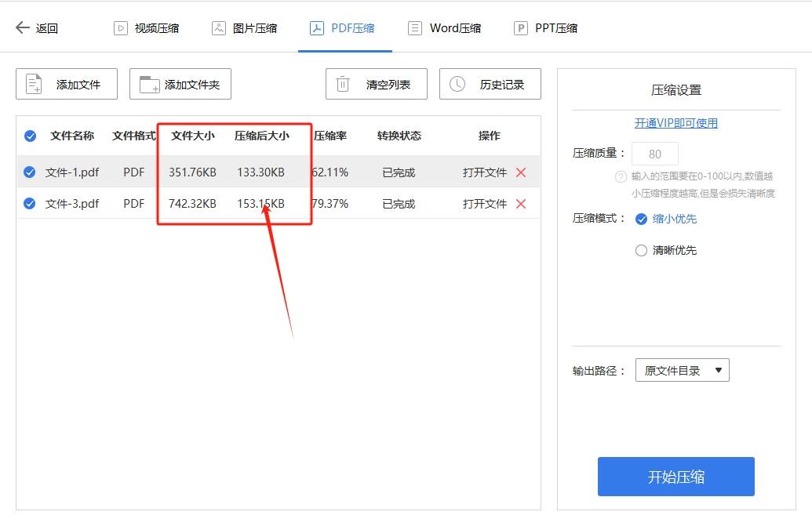The width and height of the screenshot is (812, 526).
Task: Click the 图片压缩 picture icon
Action: coord(219,28)
